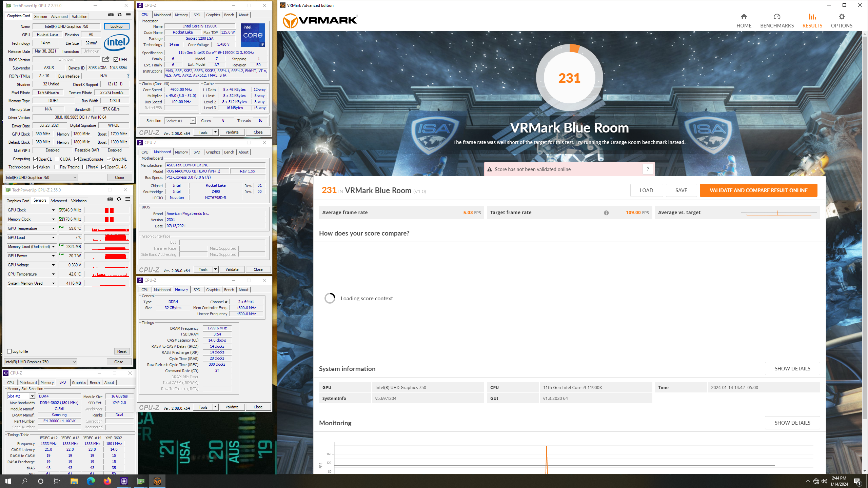Click refresh icon in GPU-Z Sensors window
This screenshot has height=488, width=868.
119,199
